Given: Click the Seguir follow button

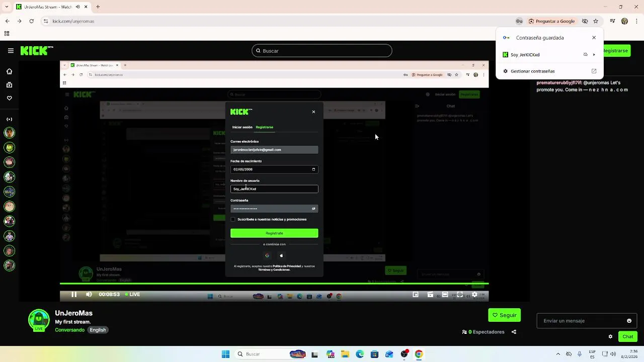Looking at the screenshot, I should coord(504,315).
